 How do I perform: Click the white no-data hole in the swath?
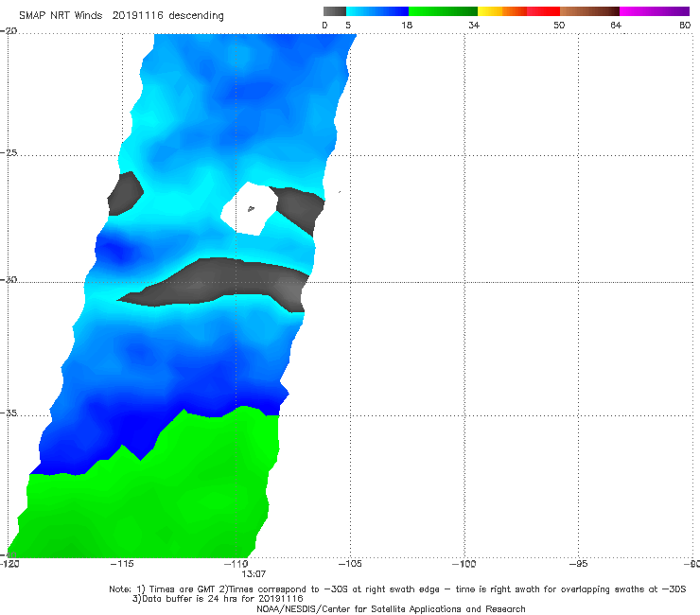(x=249, y=208)
